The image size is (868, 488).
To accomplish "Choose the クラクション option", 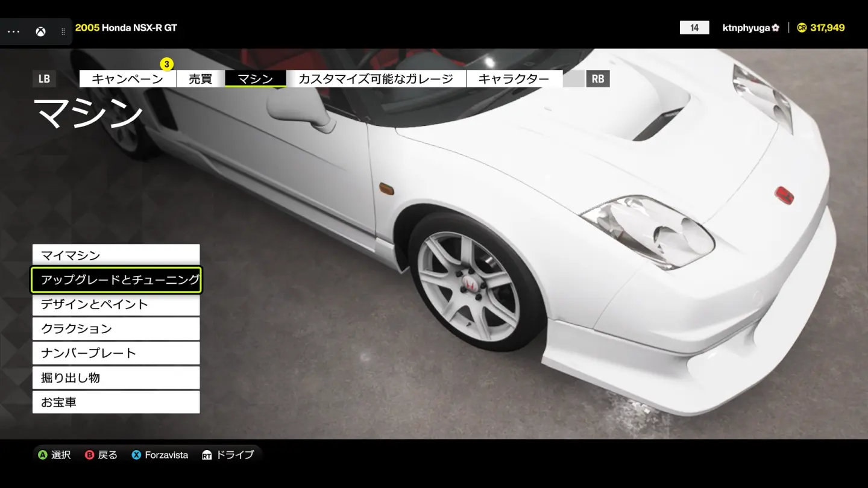I will [x=116, y=329].
